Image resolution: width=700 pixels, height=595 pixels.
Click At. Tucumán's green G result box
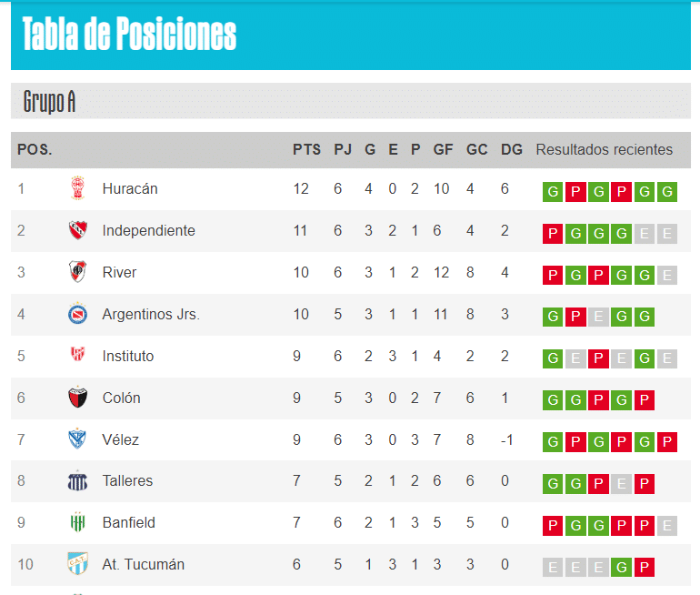(622, 568)
